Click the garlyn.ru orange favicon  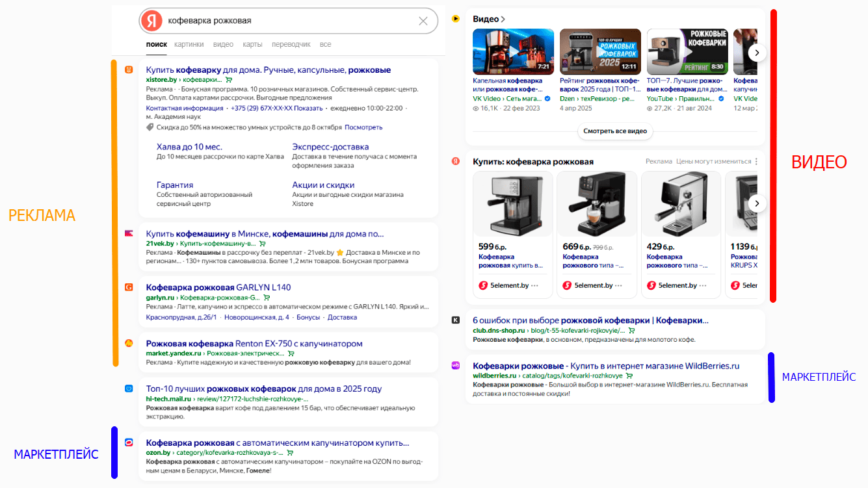click(x=129, y=287)
